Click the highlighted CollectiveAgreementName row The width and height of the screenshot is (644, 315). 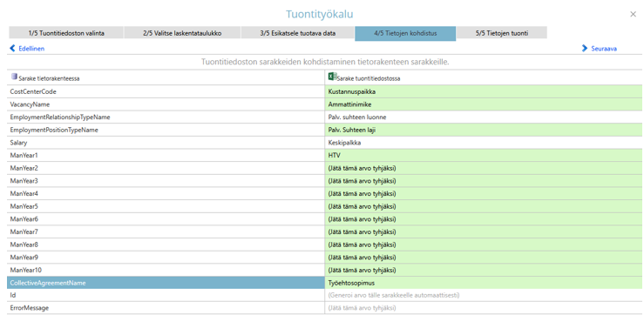(x=166, y=283)
